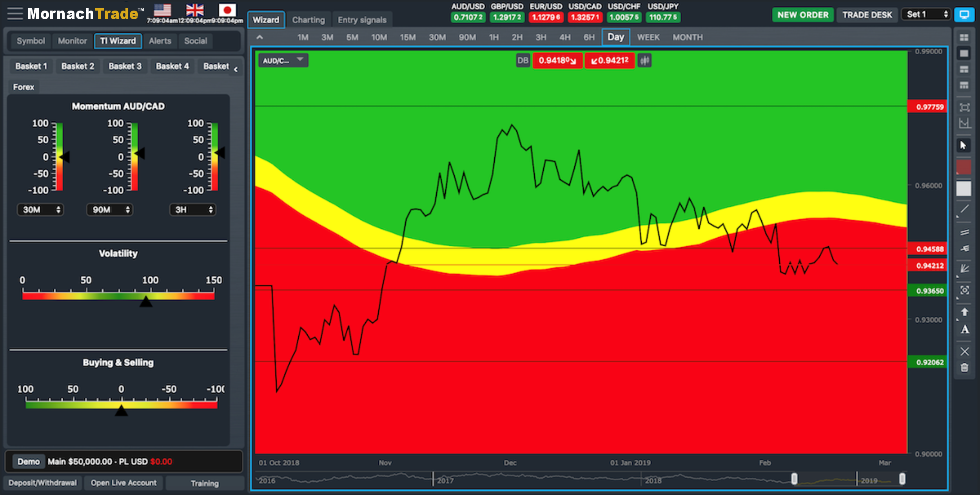Choose the single chart layout icon
980x495 pixels.
[x=964, y=54]
